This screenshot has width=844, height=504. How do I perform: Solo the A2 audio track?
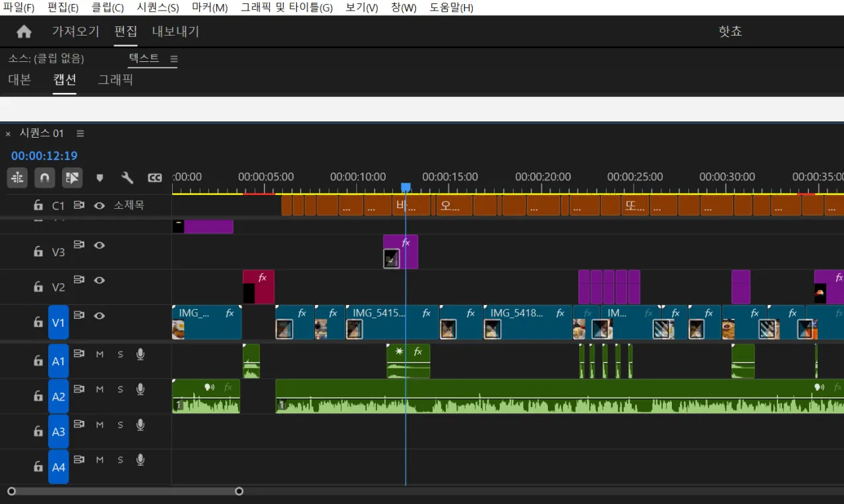120,389
